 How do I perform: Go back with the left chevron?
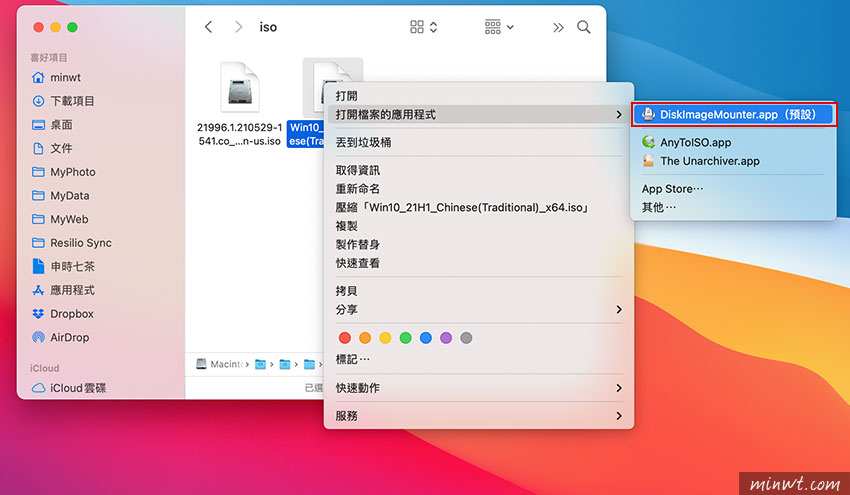point(208,27)
